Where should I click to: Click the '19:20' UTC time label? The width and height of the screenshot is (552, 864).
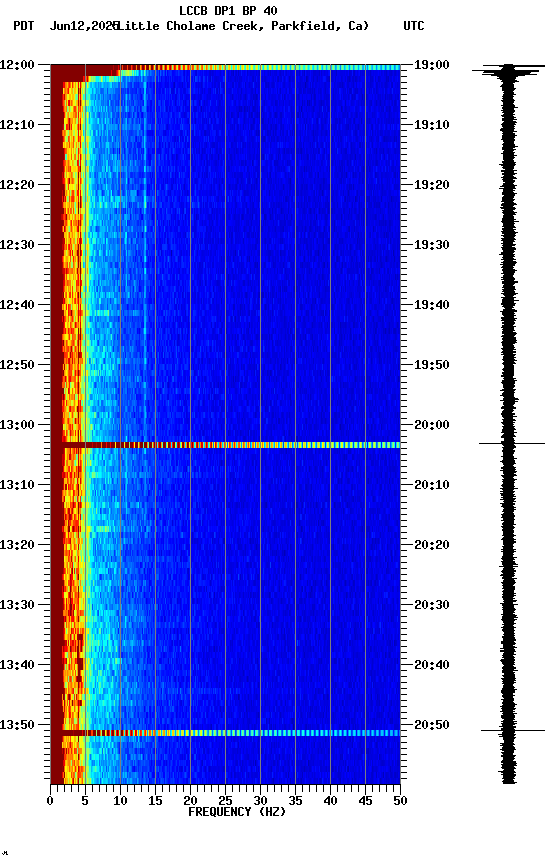coord(432,185)
